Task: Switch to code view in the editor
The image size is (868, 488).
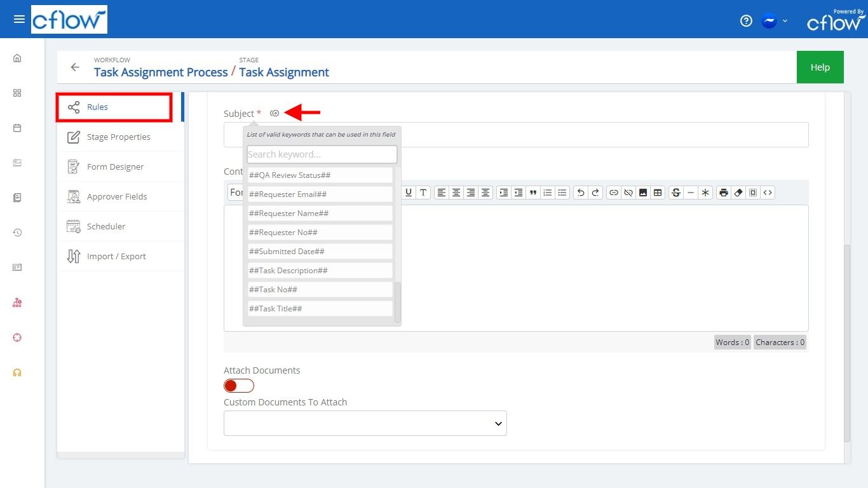Action: point(768,192)
